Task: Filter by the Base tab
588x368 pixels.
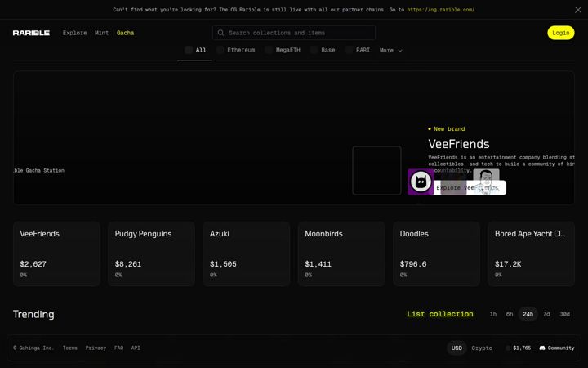Action: pyautogui.click(x=323, y=51)
